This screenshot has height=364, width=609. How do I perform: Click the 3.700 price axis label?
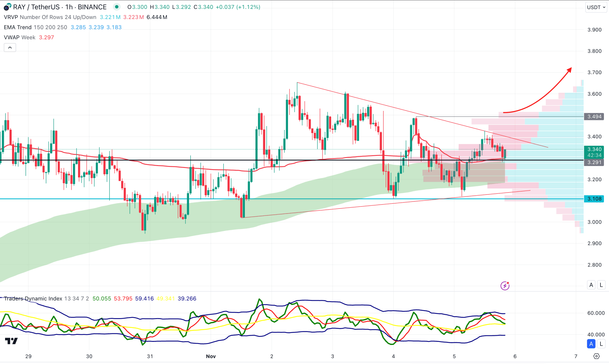click(594, 73)
